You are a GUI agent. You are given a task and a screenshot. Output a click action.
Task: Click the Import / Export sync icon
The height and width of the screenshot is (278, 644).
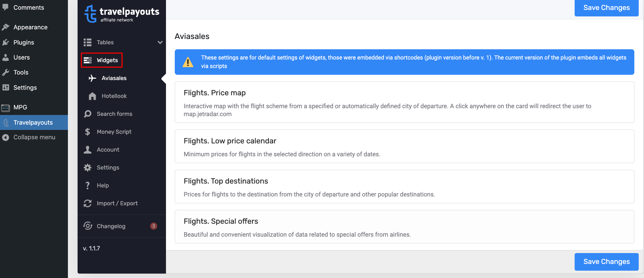point(88,203)
